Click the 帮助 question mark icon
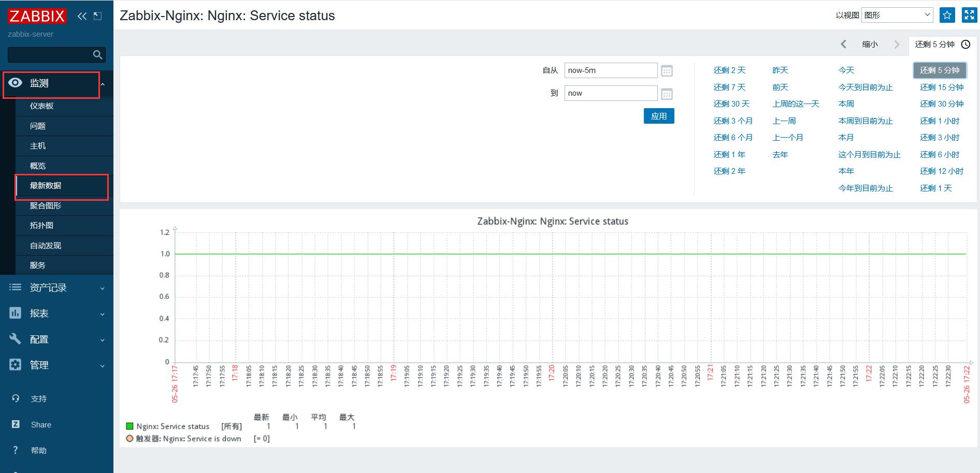980x473 pixels. [16, 450]
